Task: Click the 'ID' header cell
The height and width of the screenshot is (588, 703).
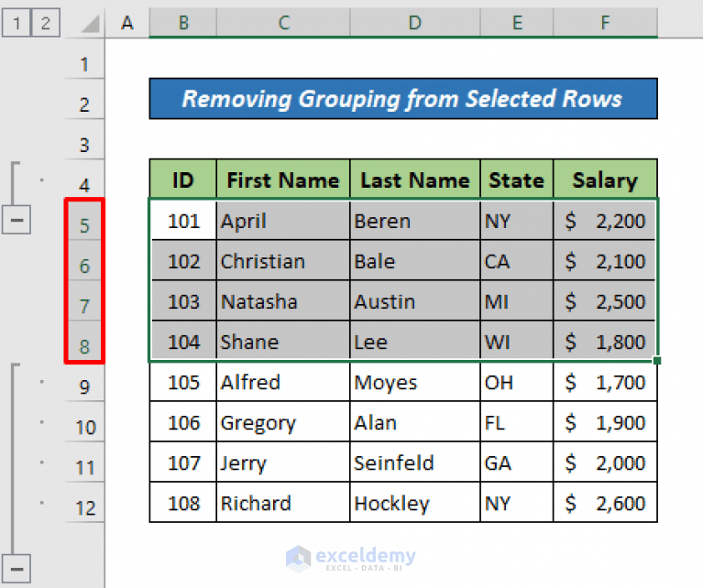Action: (183, 179)
